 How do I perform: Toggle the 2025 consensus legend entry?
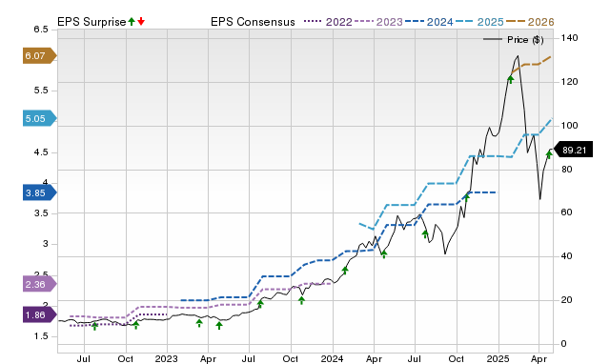click(x=479, y=22)
